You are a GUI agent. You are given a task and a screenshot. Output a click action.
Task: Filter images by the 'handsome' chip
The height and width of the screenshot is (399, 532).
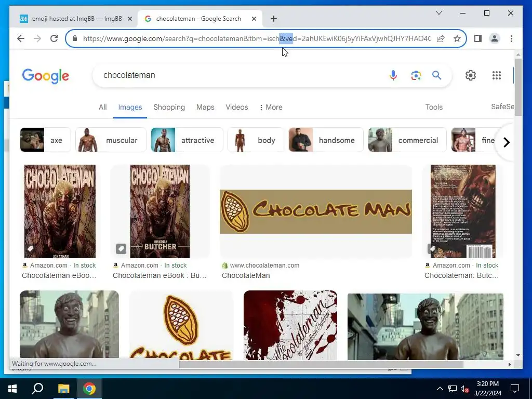click(326, 140)
